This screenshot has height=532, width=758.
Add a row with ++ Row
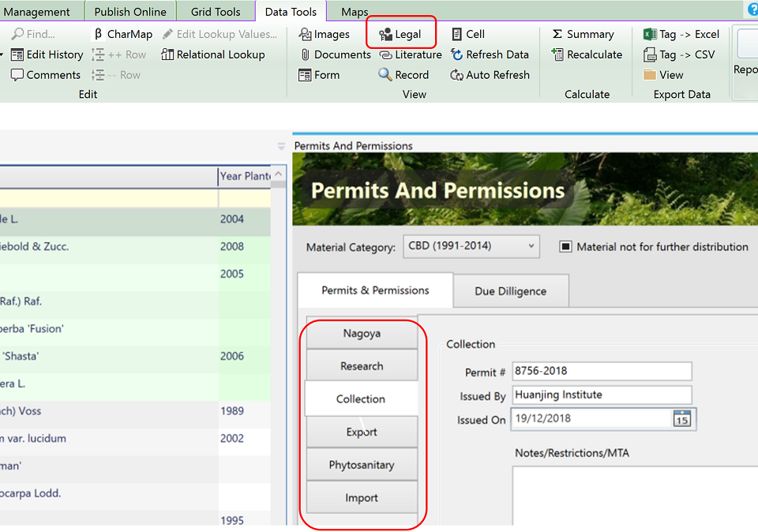click(x=119, y=54)
